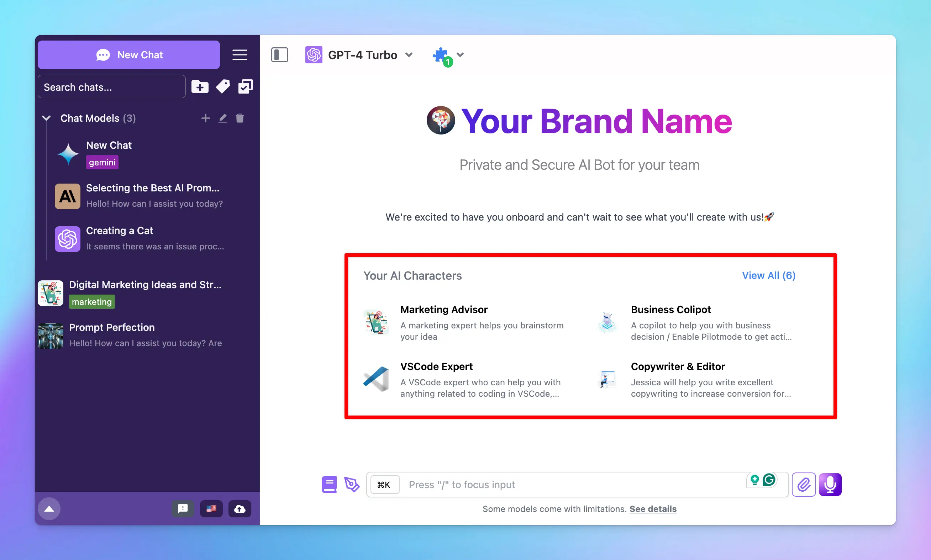Viewport: 931px width, 560px height.
Task: Toggle the sidebar panel visibility
Action: pos(280,55)
